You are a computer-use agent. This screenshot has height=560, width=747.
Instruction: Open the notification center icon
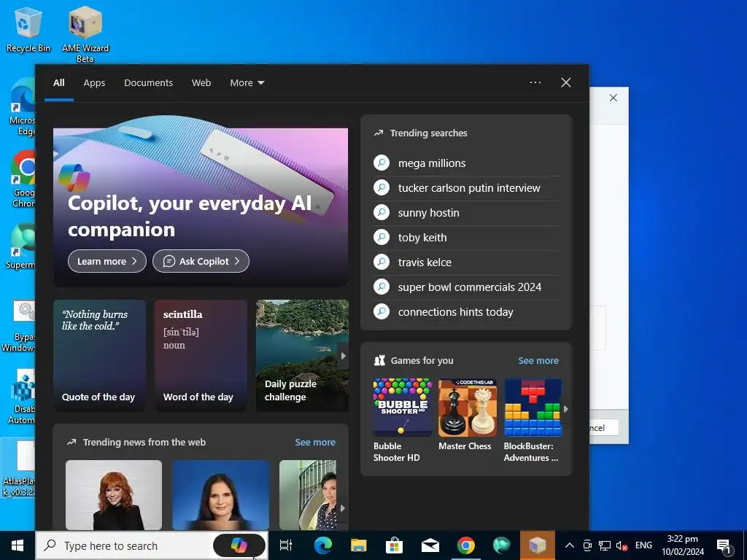tap(724, 546)
